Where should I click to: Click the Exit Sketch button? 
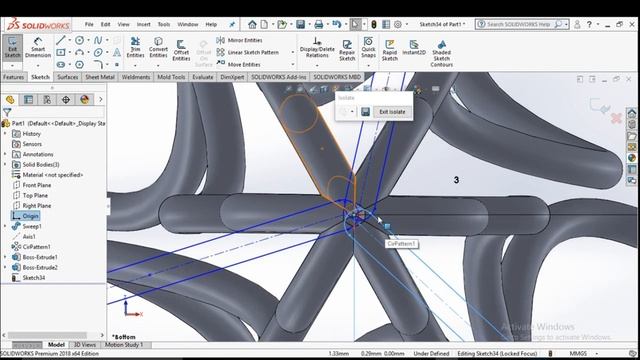tap(12, 48)
